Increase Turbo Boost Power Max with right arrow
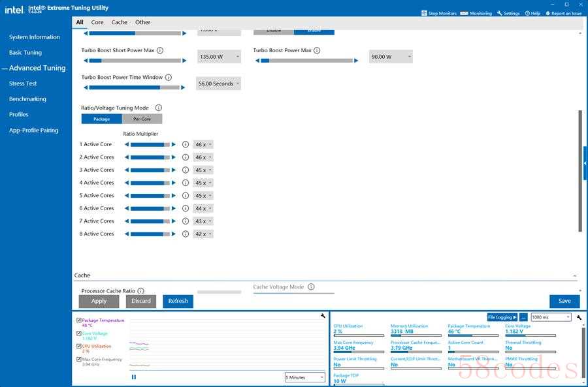 pyautogui.click(x=356, y=60)
